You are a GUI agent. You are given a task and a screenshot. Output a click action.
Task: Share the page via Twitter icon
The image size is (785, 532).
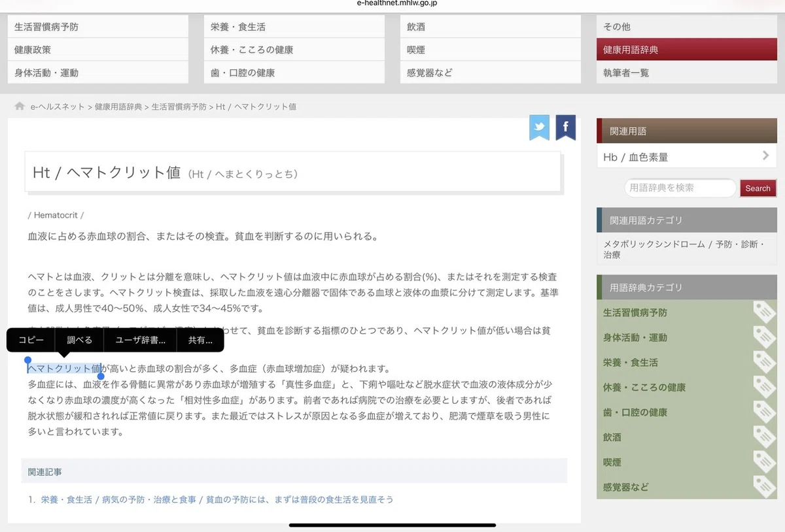[540, 127]
